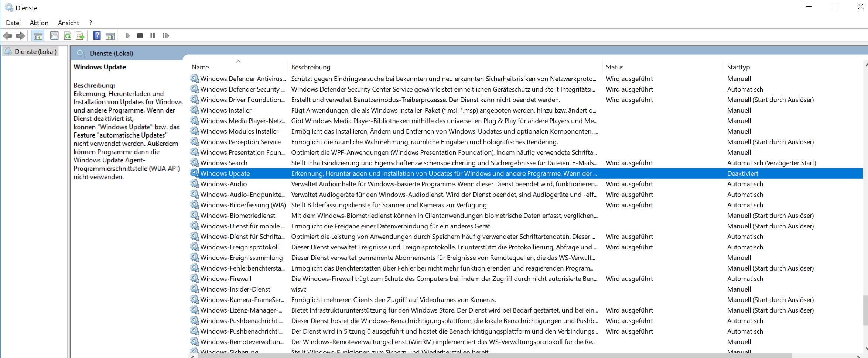Image resolution: width=868 pixels, height=358 pixels.
Task: Pause the service with the pause icon
Action: [153, 36]
